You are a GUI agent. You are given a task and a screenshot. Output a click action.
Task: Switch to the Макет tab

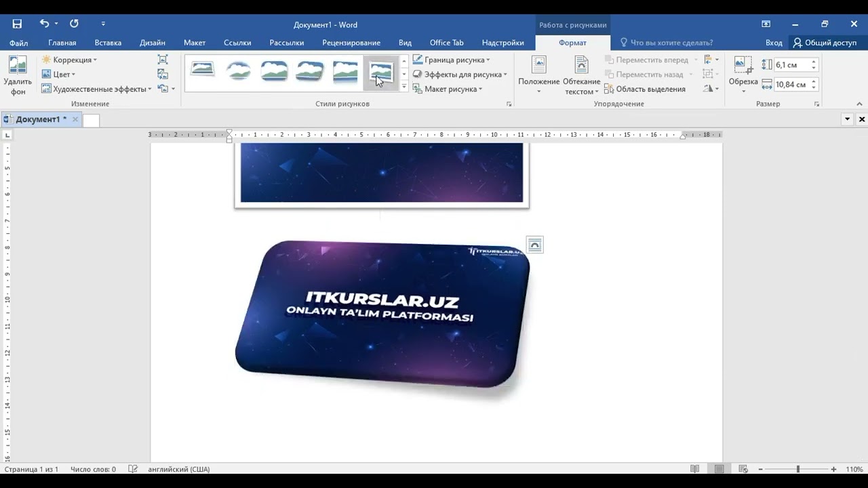pyautogui.click(x=195, y=43)
